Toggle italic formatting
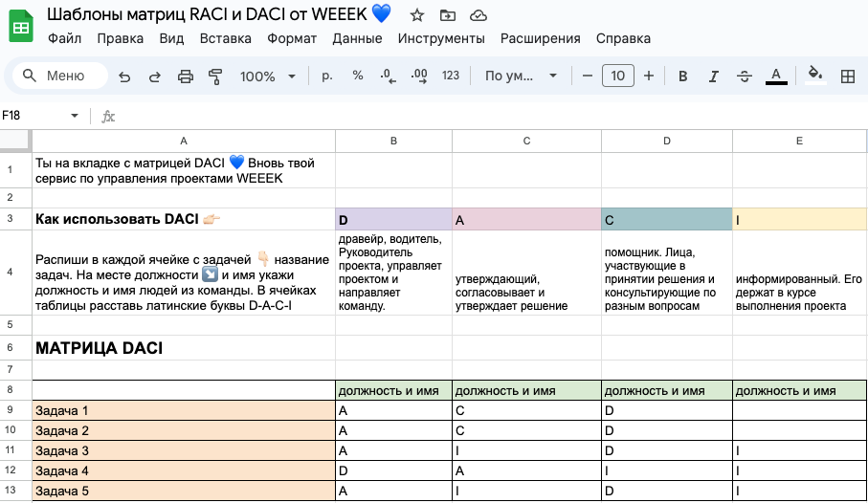Viewport: 868px width, 503px height. tap(714, 77)
